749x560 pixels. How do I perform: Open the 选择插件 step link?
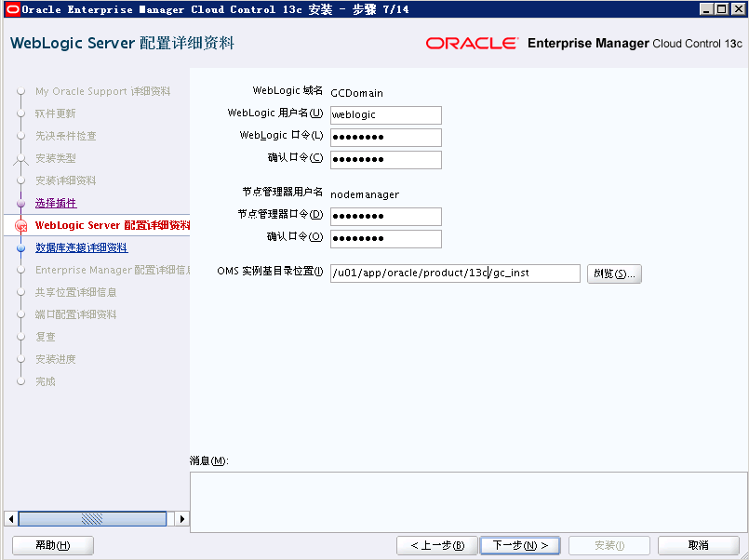[56, 204]
